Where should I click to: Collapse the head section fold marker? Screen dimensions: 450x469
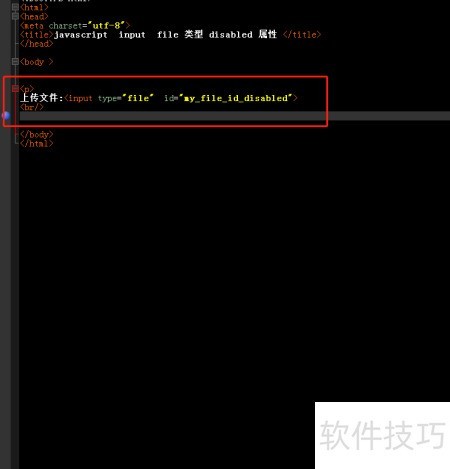tap(15, 16)
